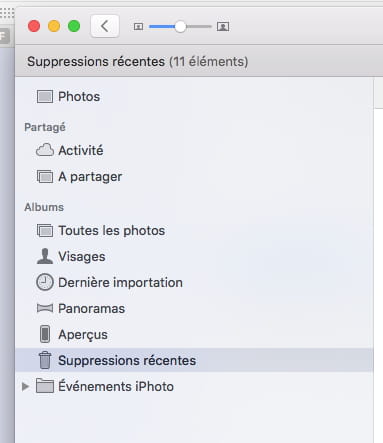The image size is (383, 443).
Task: Go back with the chevron button
Action: click(105, 26)
